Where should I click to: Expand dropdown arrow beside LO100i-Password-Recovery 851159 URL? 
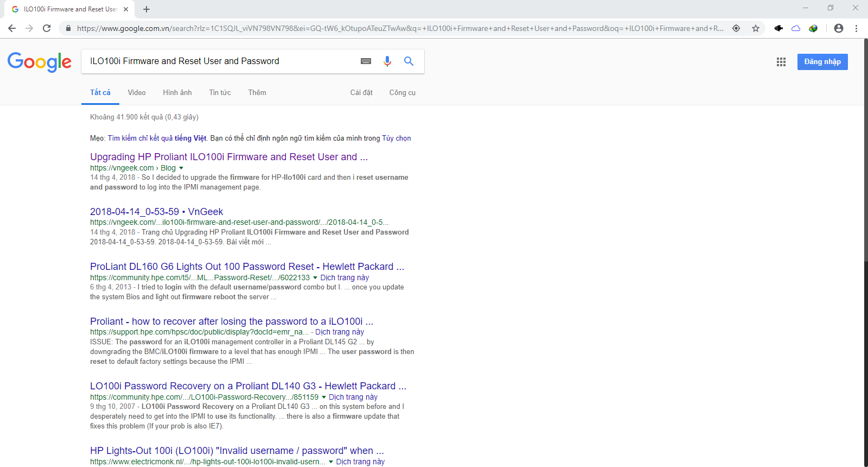pos(324,397)
